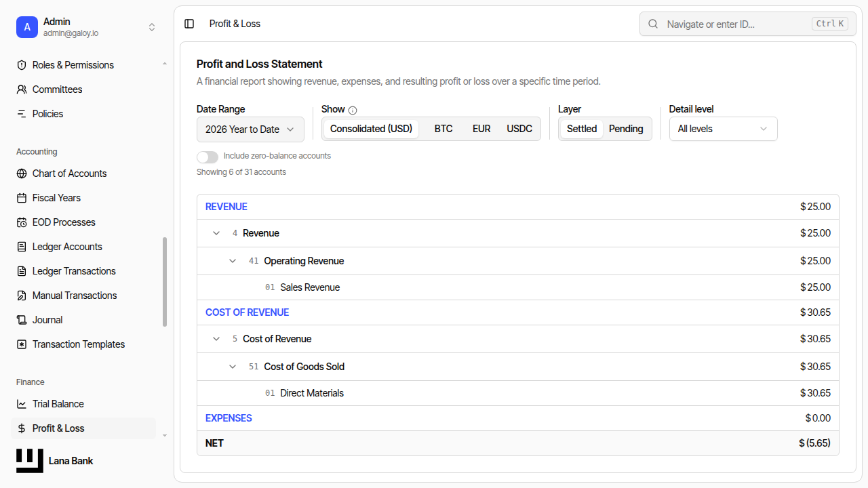Click the Trial Balance chart icon
This screenshot has width=868, height=488.
coord(22,404)
